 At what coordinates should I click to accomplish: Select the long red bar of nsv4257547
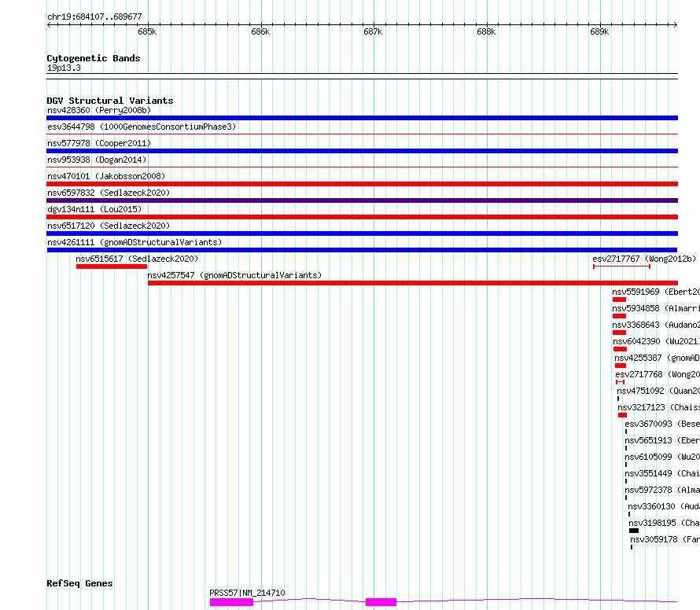pos(413,283)
